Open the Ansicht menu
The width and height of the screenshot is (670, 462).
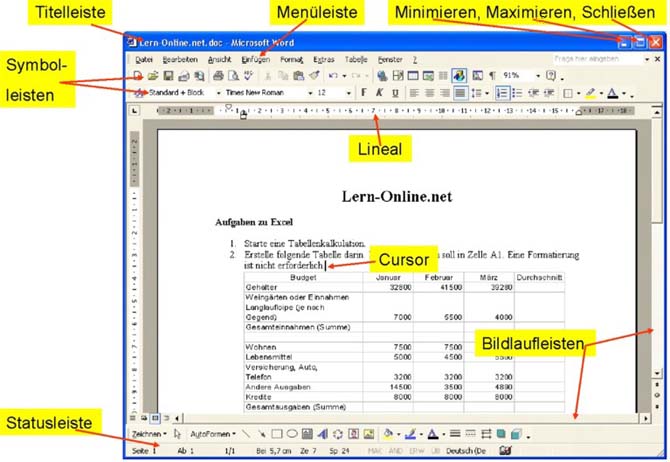point(219,60)
